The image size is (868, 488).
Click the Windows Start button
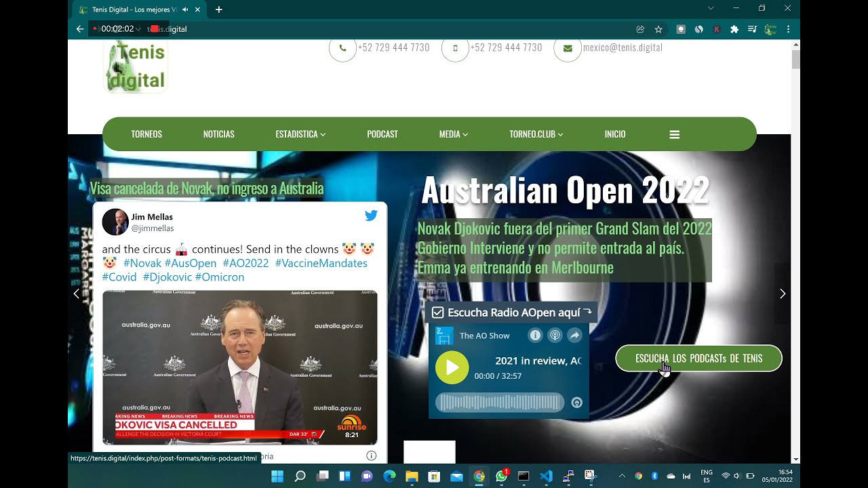pos(277,476)
